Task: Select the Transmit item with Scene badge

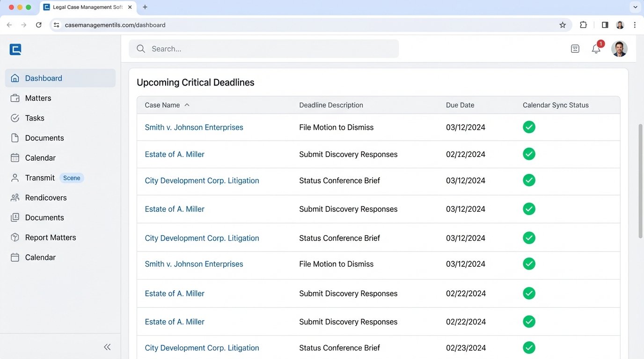Action: [x=40, y=178]
